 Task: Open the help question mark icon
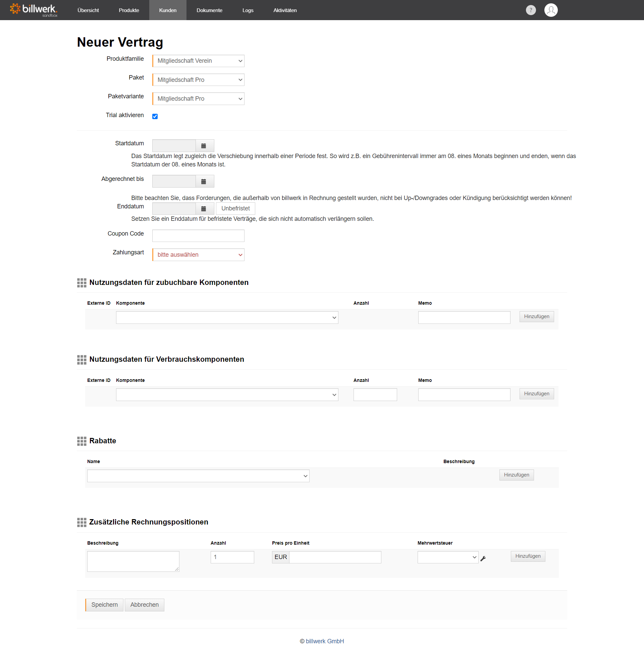531,10
